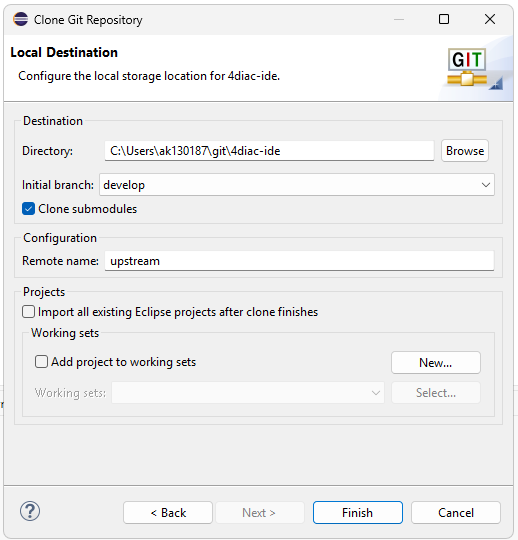518x540 pixels.
Task: Click the Select... working sets button
Action: click(436, 393)
